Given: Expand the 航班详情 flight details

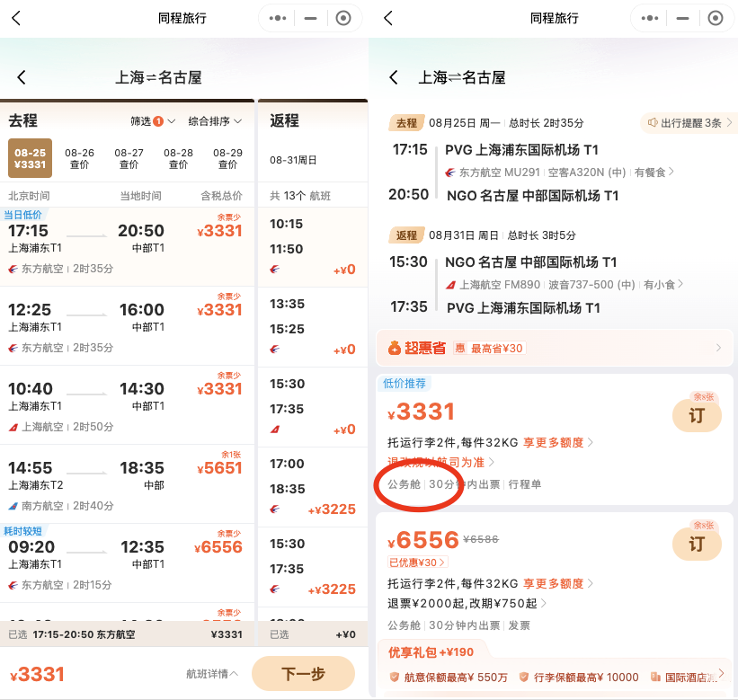Looking at the screenshot, I should [212, 674].
